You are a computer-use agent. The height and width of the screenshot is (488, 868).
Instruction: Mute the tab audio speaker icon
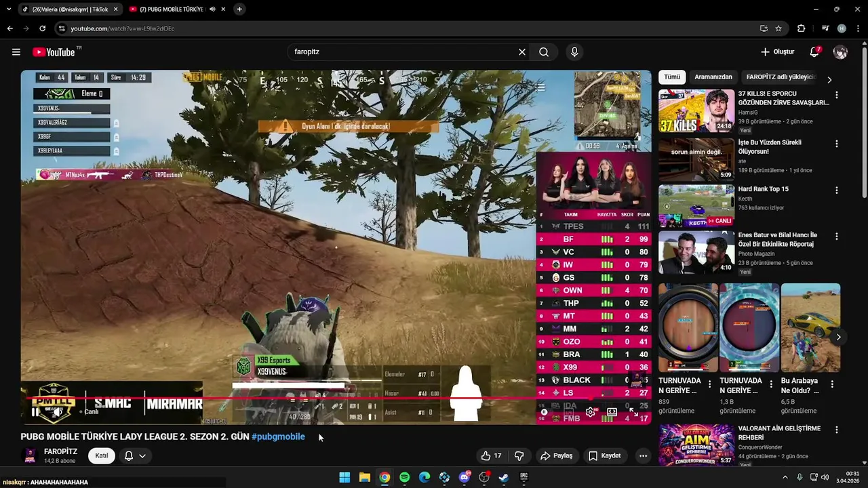(212, 9)
